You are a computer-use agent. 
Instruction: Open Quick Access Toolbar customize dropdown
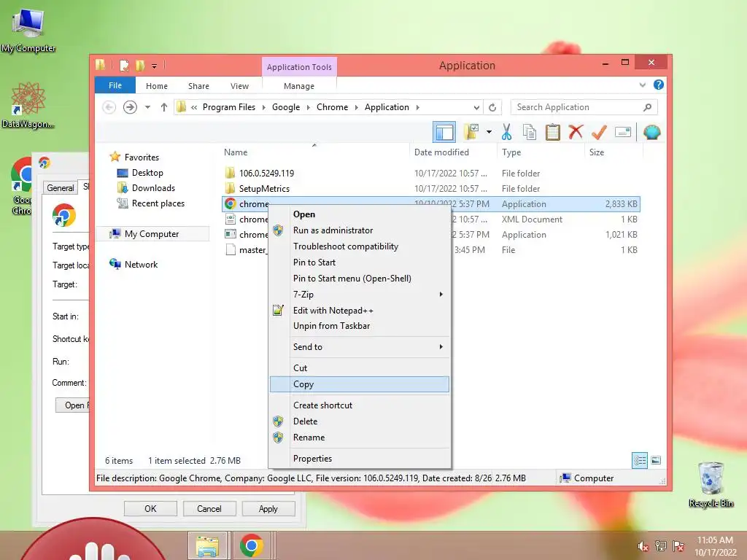(x=155, y=66)
